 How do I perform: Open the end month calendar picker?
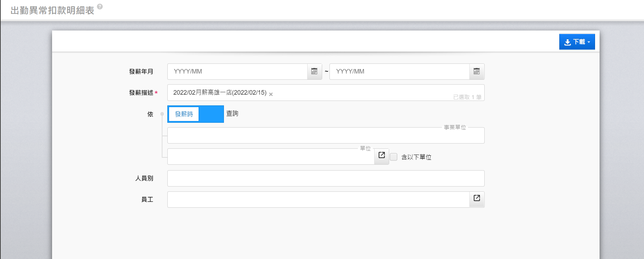click(x=477, y=71)
